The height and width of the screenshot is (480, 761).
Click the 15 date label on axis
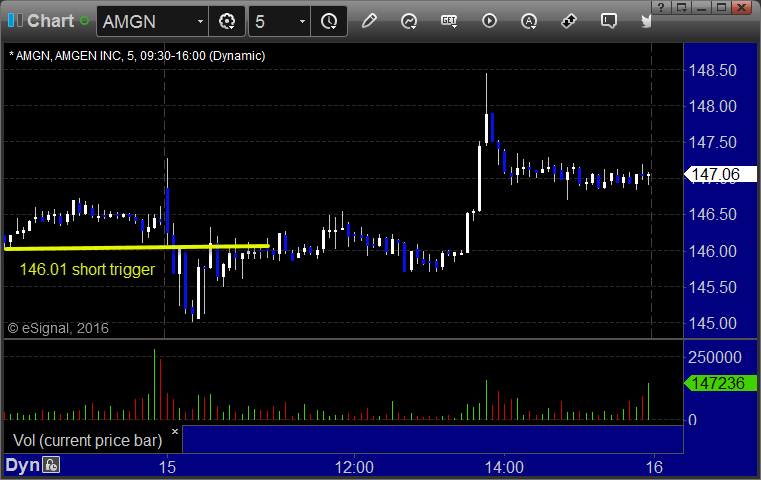pos(167,467)
